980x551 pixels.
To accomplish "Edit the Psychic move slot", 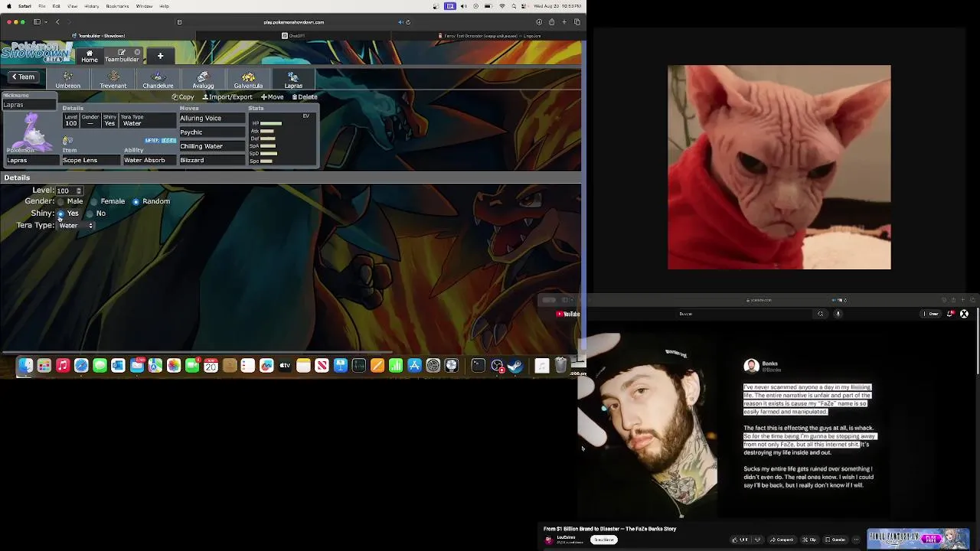I will [212, 132].
